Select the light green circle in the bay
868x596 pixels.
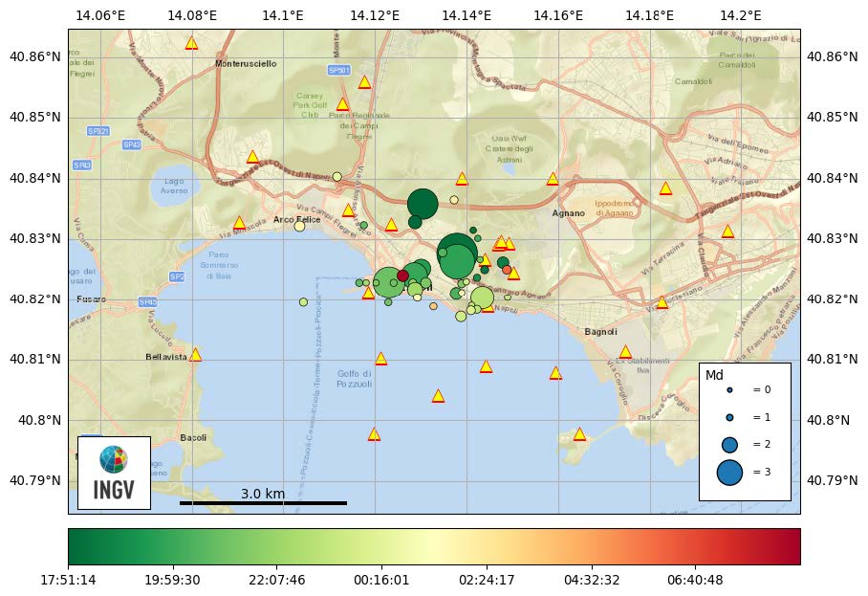[x=303, y=302]
